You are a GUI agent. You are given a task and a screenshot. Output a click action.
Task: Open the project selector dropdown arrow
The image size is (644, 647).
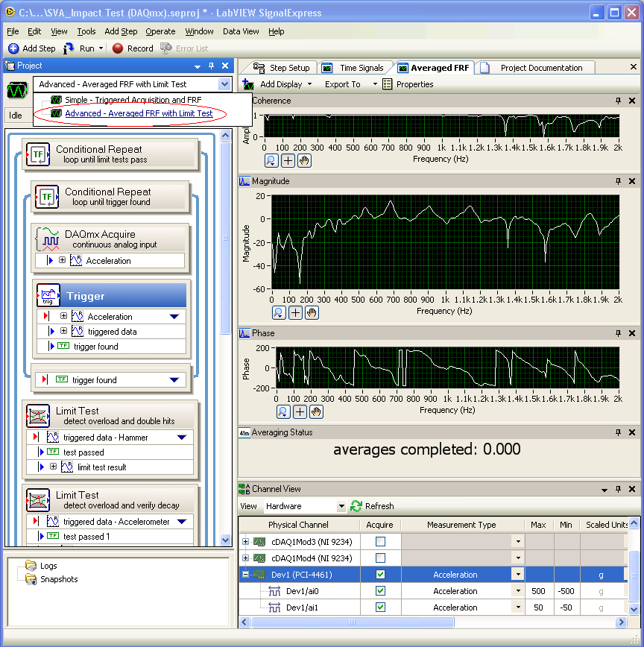pyautogui.click(x=224, y=84)
